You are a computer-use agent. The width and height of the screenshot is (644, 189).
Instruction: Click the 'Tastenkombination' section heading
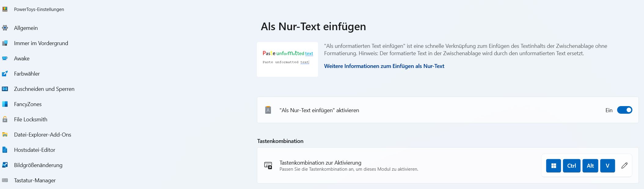[x=280, y=141]
